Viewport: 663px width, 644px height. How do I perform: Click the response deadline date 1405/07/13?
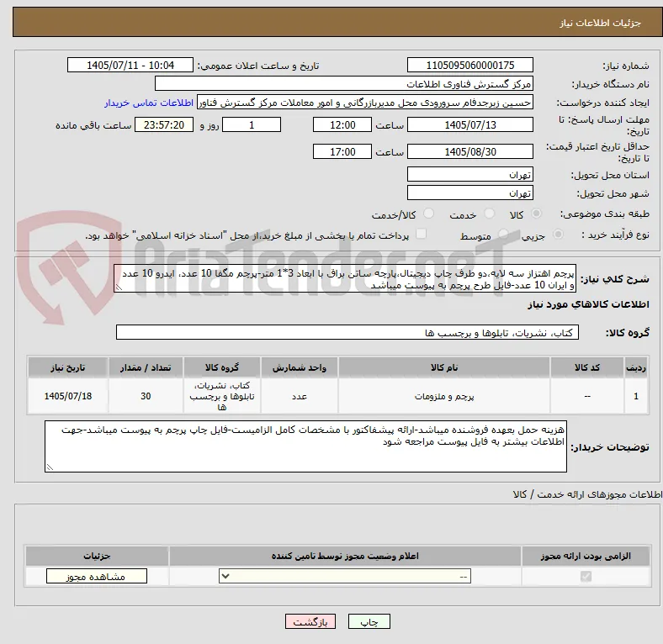(469, 124)
